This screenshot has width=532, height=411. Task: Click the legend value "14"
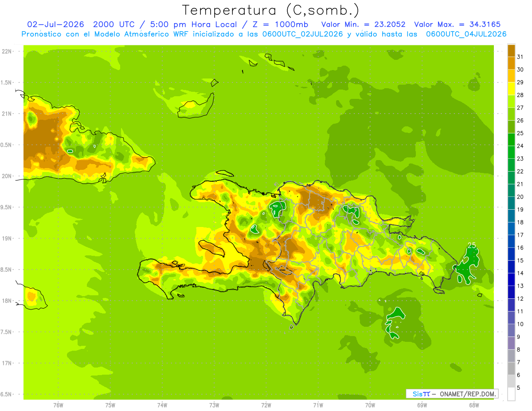click(520, 273)
